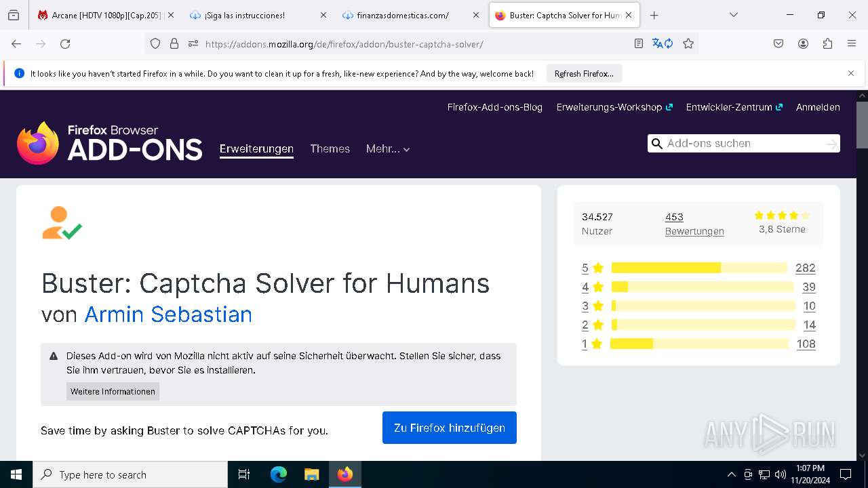Dismiss the Firefox refresh notification bar

coord(850,73)
